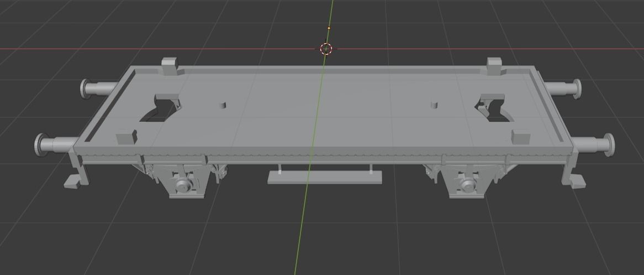The image size is (644, 275).
Task: Select the orange object origin dot
Action: point(329,28)
